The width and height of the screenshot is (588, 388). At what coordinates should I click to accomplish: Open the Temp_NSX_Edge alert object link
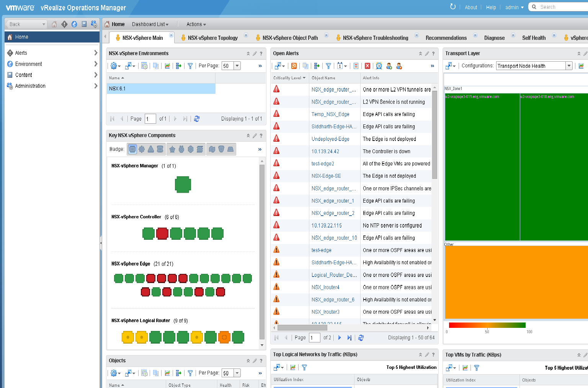click(330, 114)
